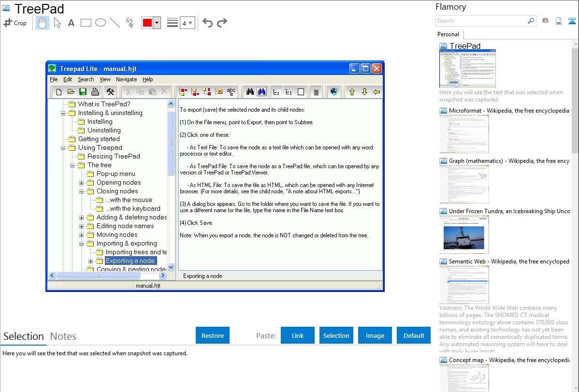The height and width of the screenshot is (392, 579).
Task: Select the Pop-up menu tree node
Action: coord(116,174)
